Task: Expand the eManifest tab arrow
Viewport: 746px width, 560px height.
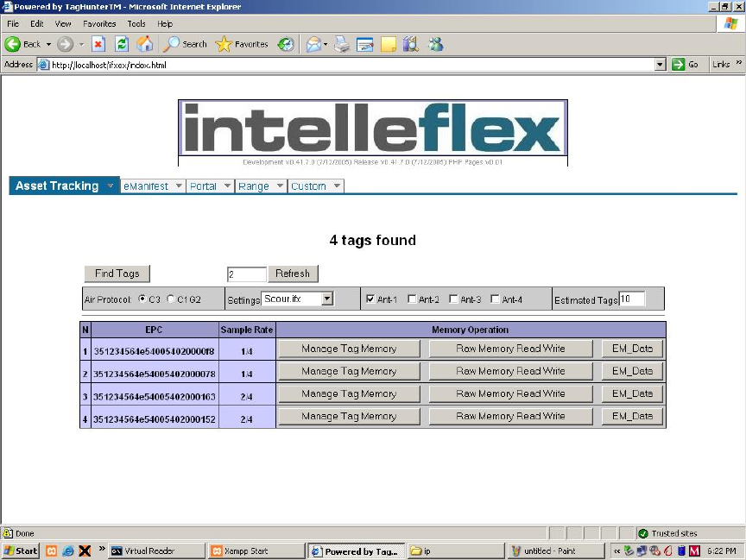Action: tap(179, 186)
